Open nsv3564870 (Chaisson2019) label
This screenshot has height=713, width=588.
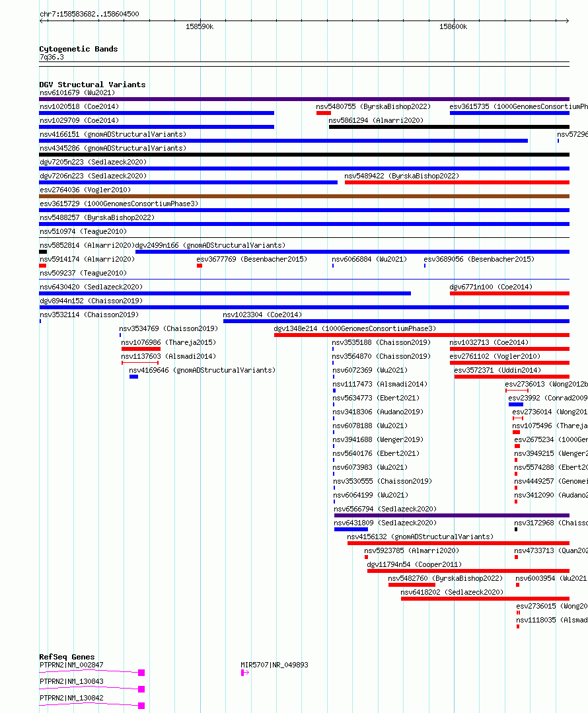381,356
